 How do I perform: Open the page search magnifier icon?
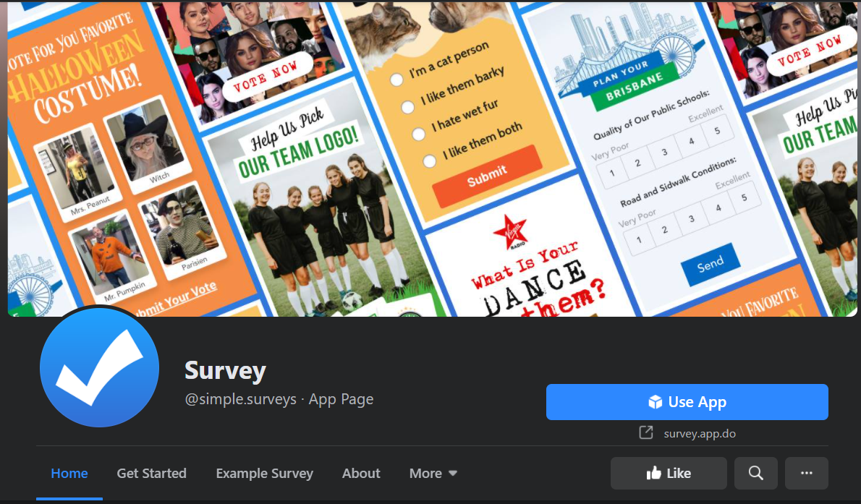point(755,473)
